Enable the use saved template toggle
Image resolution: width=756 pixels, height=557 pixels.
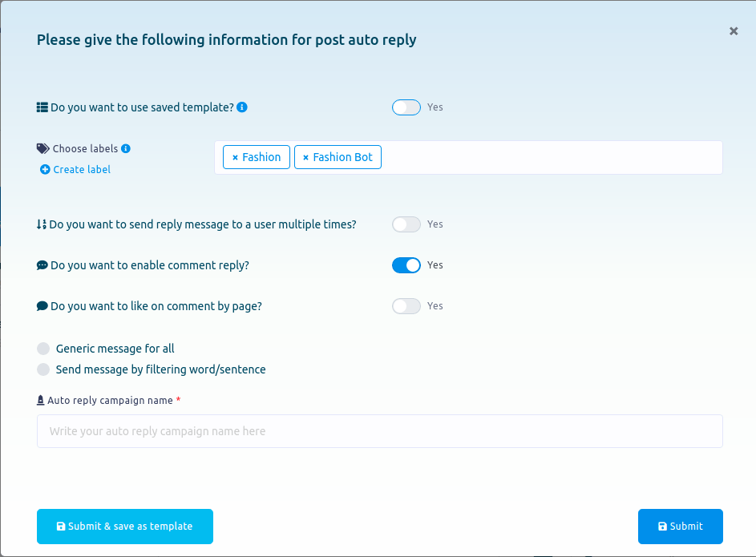[x=406, y=107]
